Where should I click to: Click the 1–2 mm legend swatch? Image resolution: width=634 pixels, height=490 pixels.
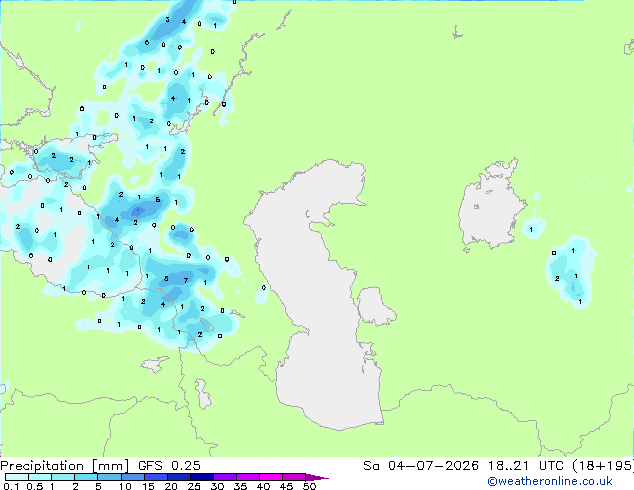click(x=63, y=477)
